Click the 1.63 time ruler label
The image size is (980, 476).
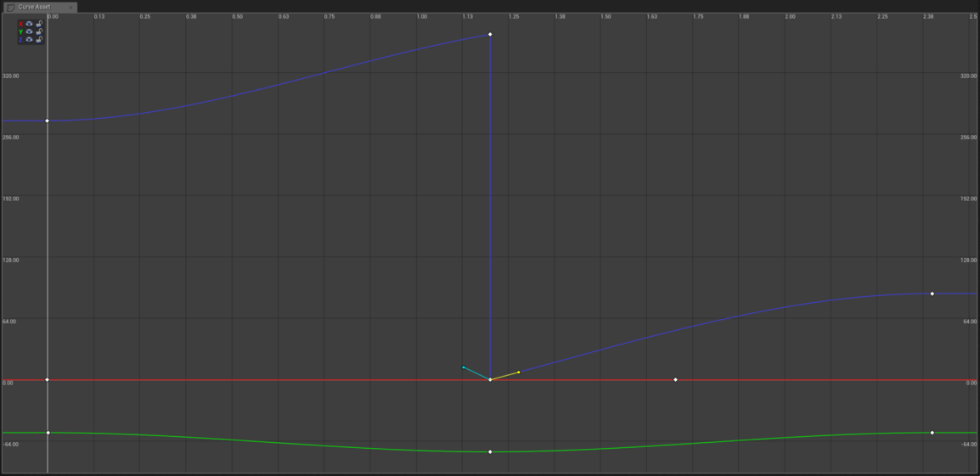click(652, 17)
